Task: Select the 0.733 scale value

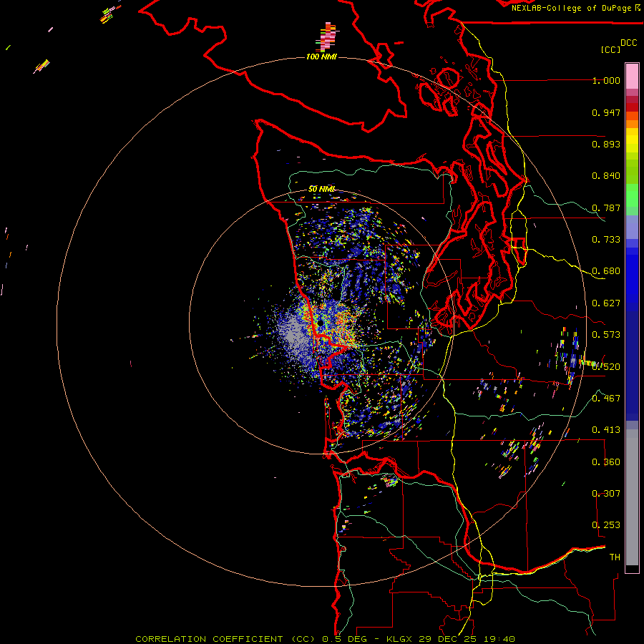Action: 606,240
